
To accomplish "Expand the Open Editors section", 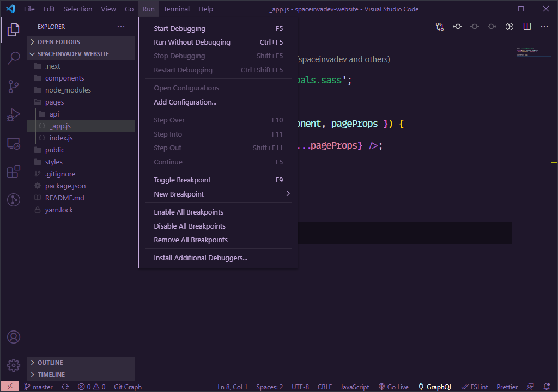I will click(81, 42).
